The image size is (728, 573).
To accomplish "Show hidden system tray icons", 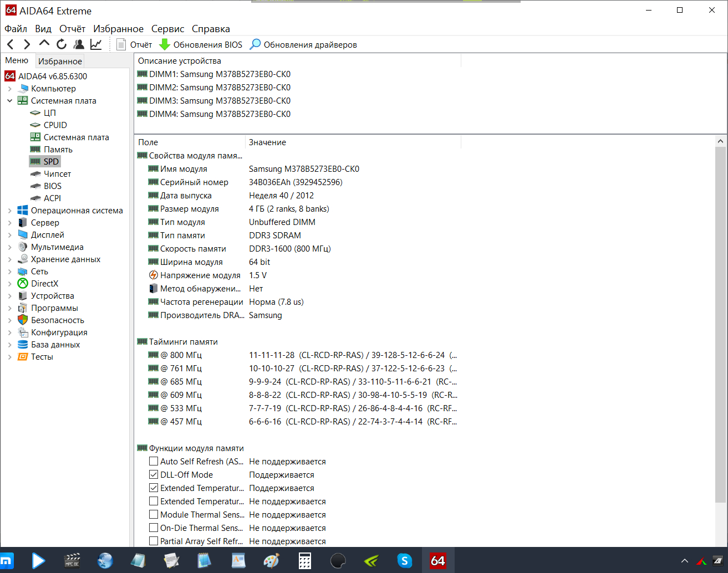I will point(685,561).
